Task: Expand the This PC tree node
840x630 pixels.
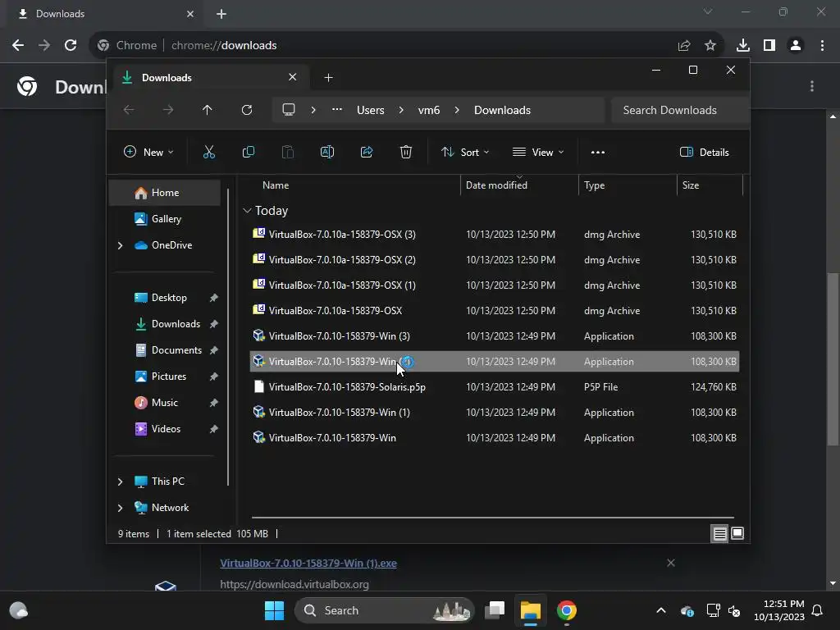Action: pos(120,482)
